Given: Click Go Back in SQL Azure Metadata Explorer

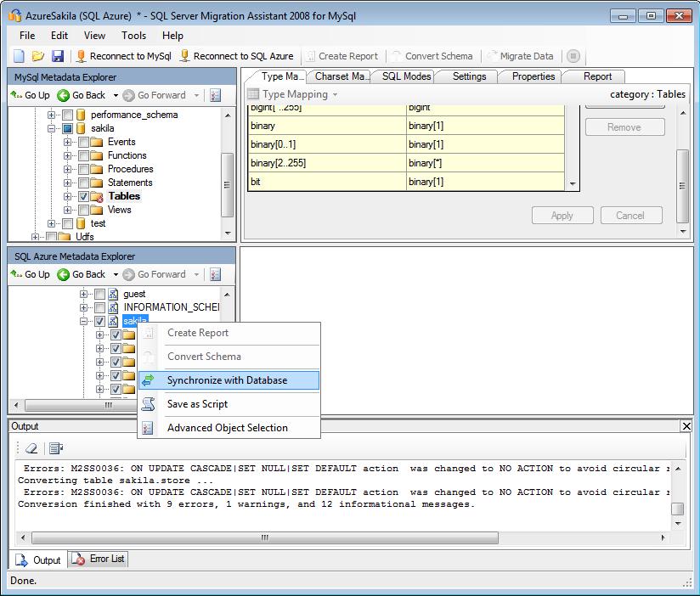Looking at the screenshot, I should (82, 273).
